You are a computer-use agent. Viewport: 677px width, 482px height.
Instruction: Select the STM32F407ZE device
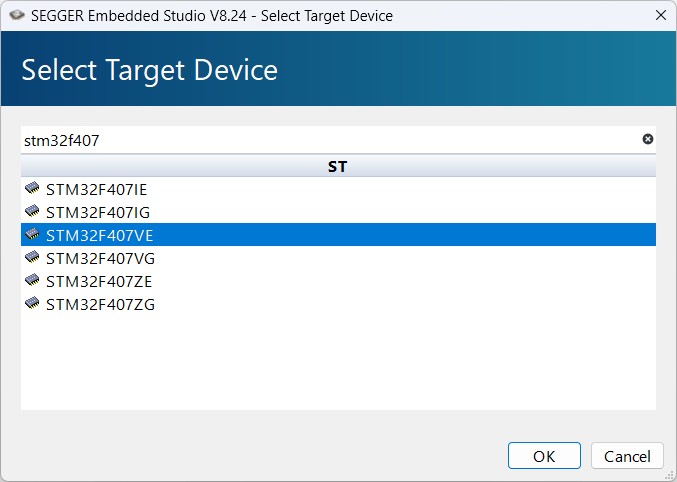click(99, 281)
